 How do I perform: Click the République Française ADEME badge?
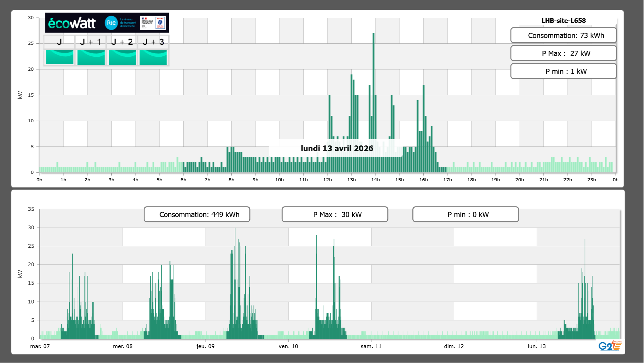click(153, 23)
